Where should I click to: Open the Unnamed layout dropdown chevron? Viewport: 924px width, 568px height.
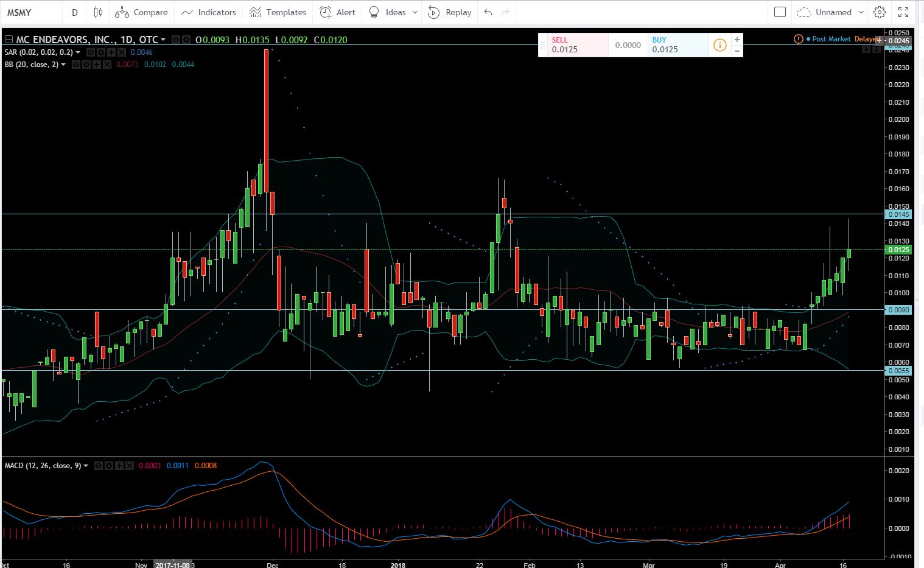click(861, 12)
